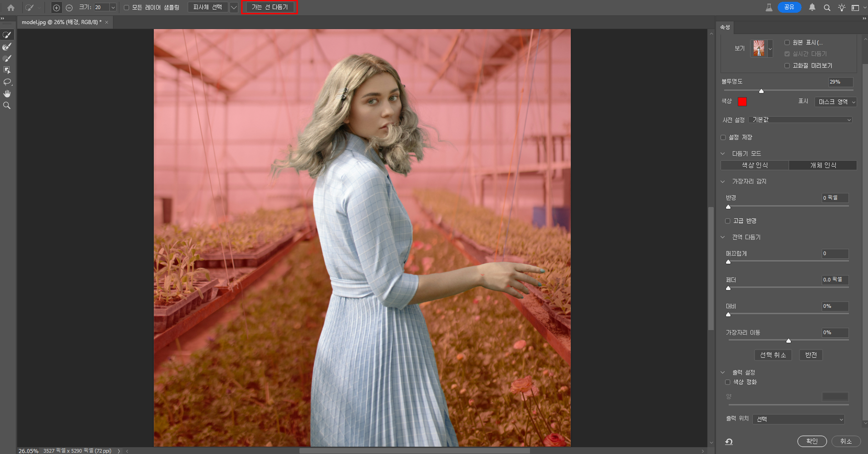Click the 반전 button
Screen dimensions: 868x454
(811, 355)
